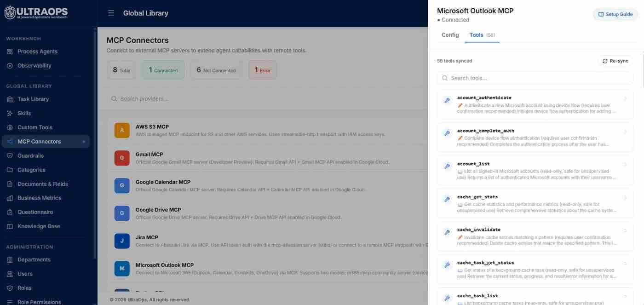Screen dimensions: 644x305
Task: Click the Jira MCP avatar icon
Action: pos(122,241)
